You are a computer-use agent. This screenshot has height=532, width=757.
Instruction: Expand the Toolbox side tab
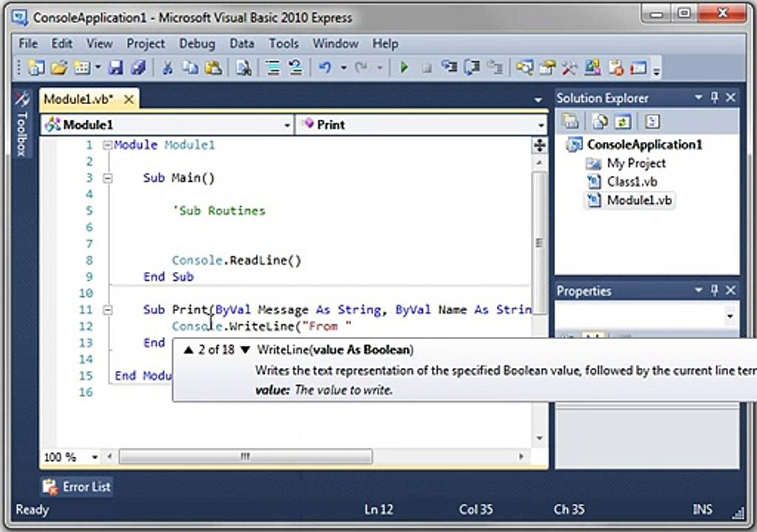[21, 125]
